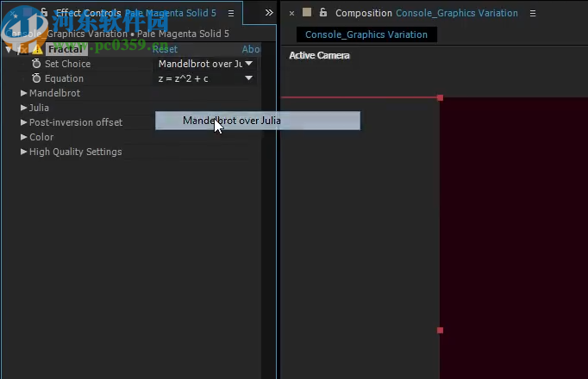
Task: Toggle lock on the Composition panel
Action: 322,13
